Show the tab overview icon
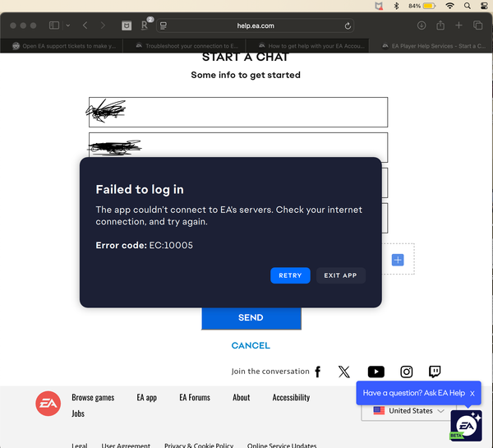This screenshot has width=493, height=448. click(477, 25)
